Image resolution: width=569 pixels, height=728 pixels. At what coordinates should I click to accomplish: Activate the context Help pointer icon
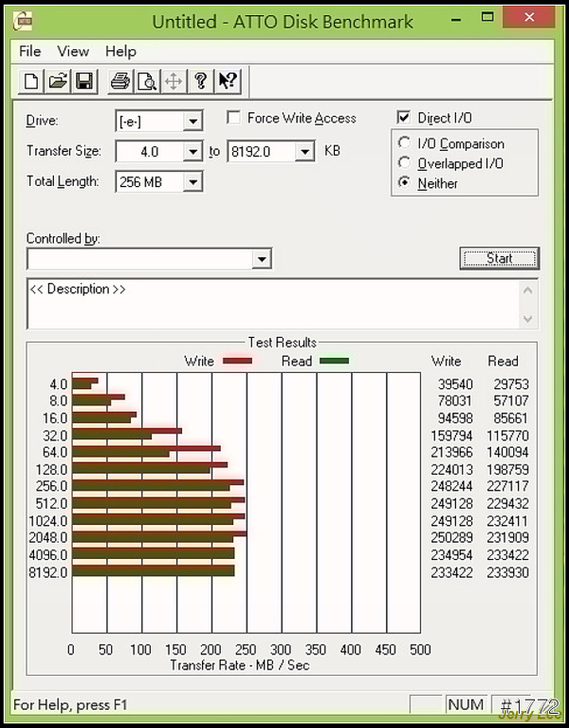(228, 82)
